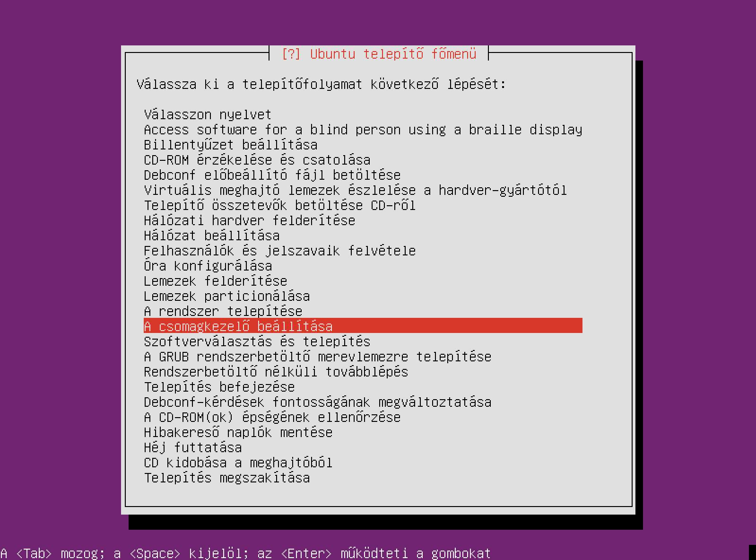Image resolution: width=756 pixels, height=560 pixels.
Task: Select 'Telepítő összetevők betöltése CD-ről'
Action: [363, 205]
